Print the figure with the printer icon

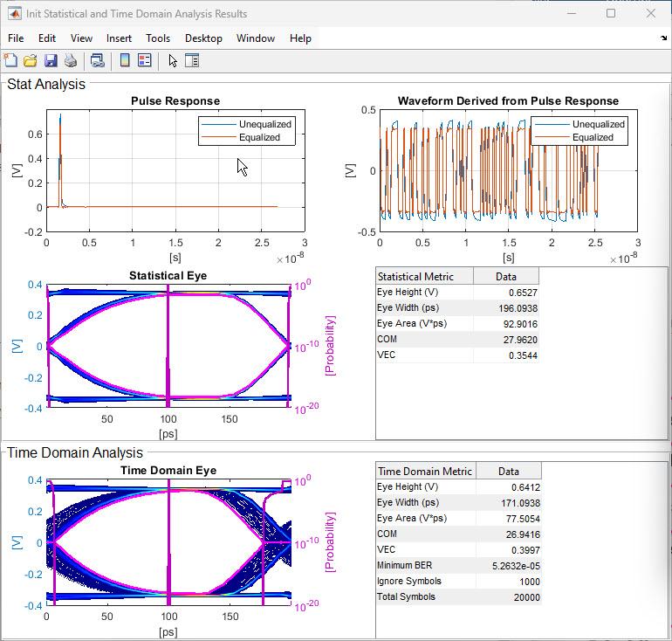(x=71, y=60)
